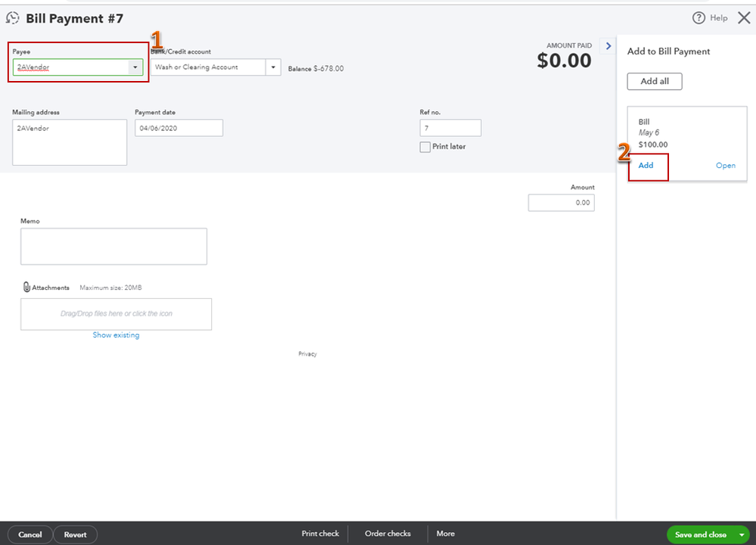Click the Attachments paperclip icon
756x545 pixels.
[x=26, y=287]
